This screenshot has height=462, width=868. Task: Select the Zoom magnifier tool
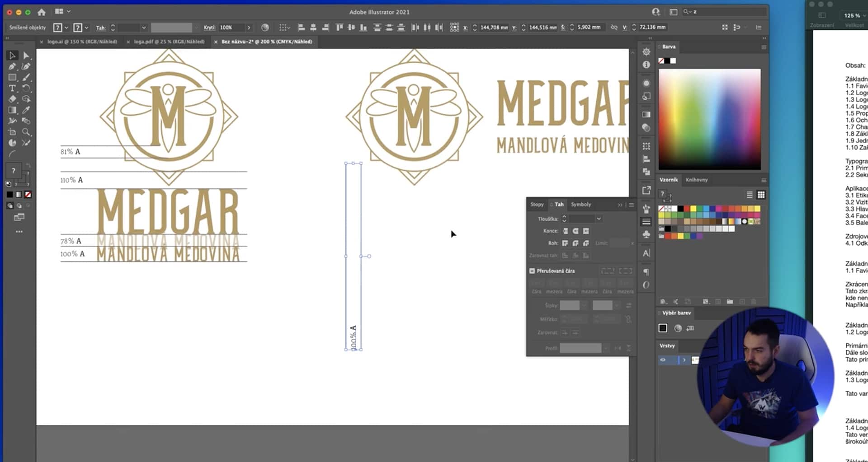pos(26,132)
